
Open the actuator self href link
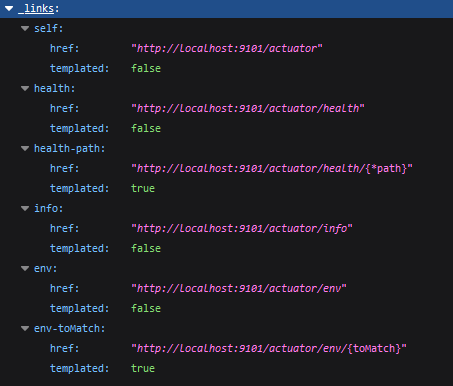(227, 49)
